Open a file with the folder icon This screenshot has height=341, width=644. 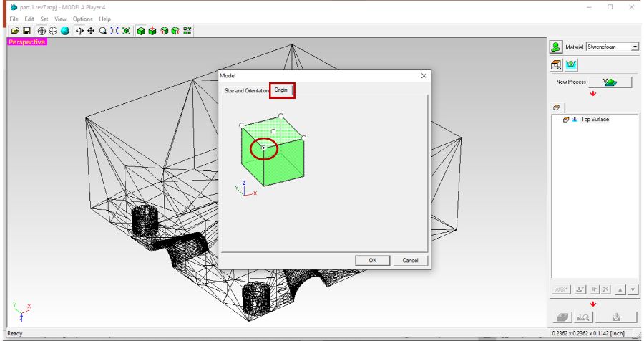(x=15, y=31)
